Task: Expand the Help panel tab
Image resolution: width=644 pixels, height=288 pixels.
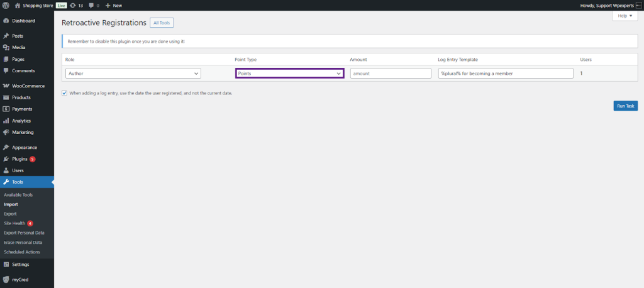Action: (x=625, y=16)
